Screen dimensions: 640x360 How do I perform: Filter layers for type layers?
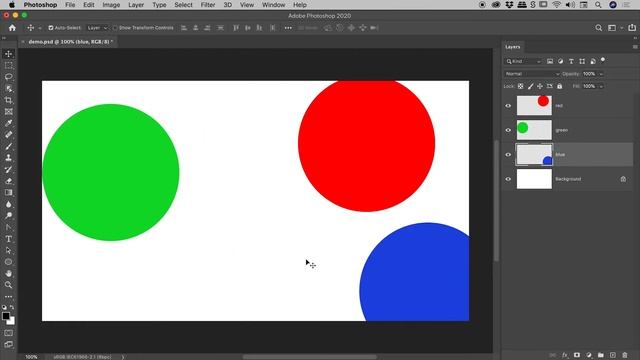click(x=571, y=61)
